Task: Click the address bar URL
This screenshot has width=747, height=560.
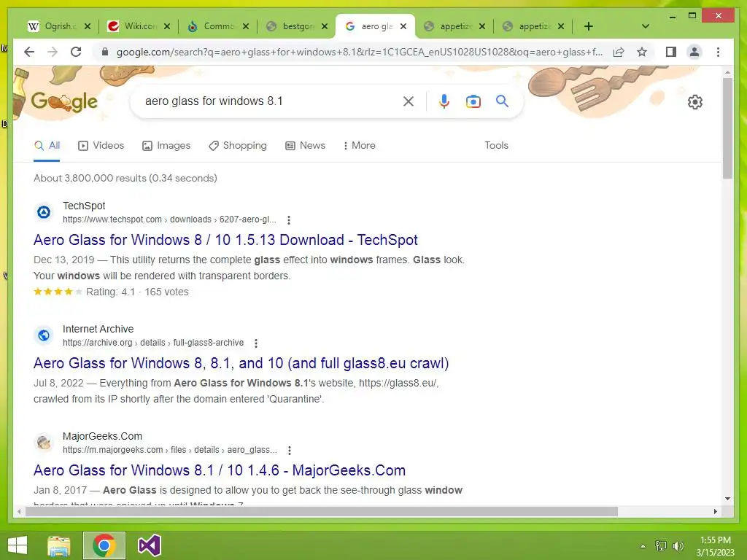Action: pyautogui.click(x=360, y=52)
